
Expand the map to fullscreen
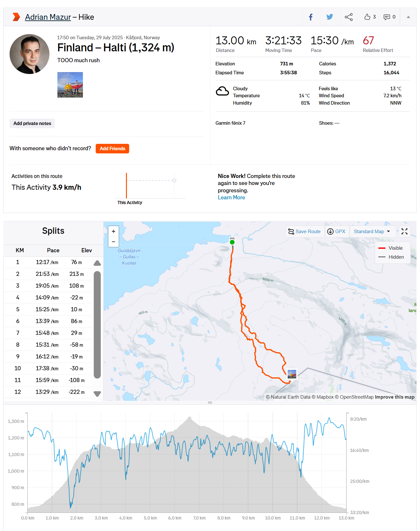pyautogui.click(x=404, y=231)
